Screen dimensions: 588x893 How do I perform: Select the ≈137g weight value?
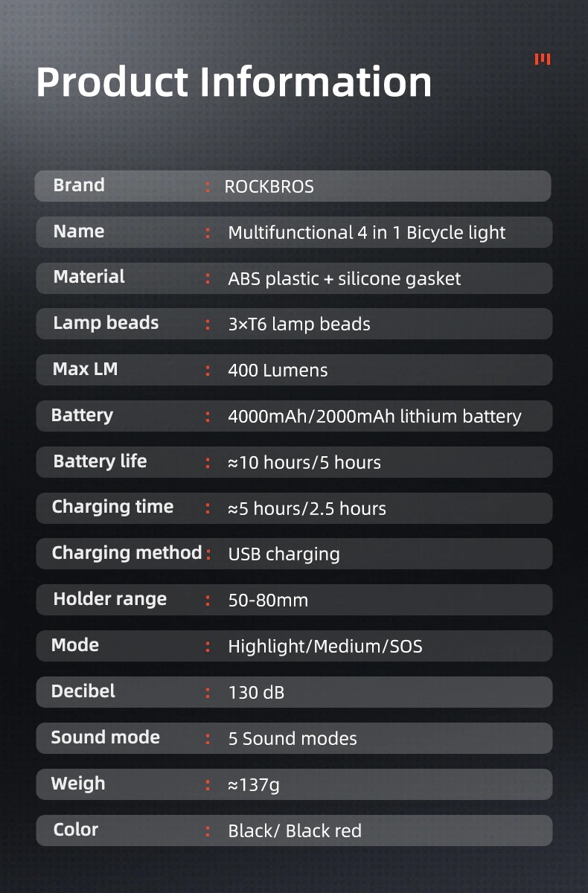pyautogui.click(x=254, y=785)
